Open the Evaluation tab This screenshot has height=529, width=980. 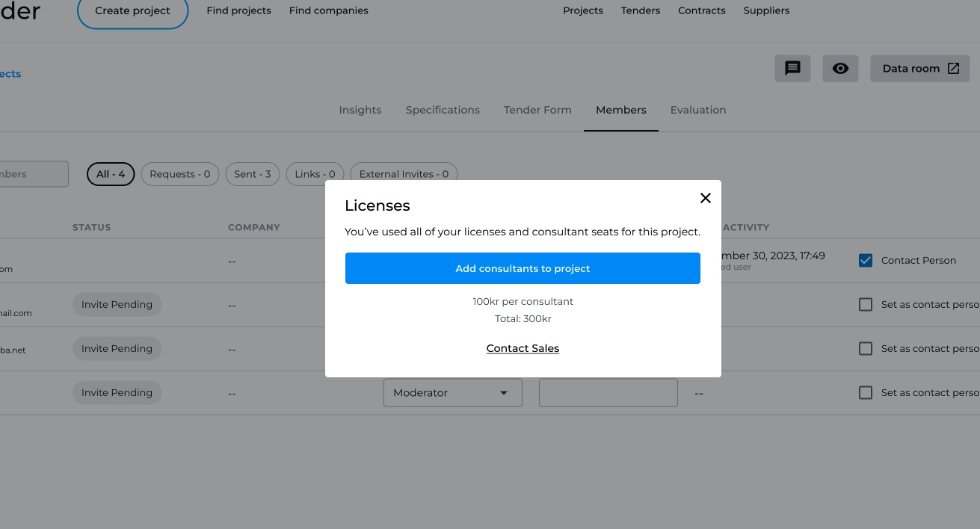[698, 110]
